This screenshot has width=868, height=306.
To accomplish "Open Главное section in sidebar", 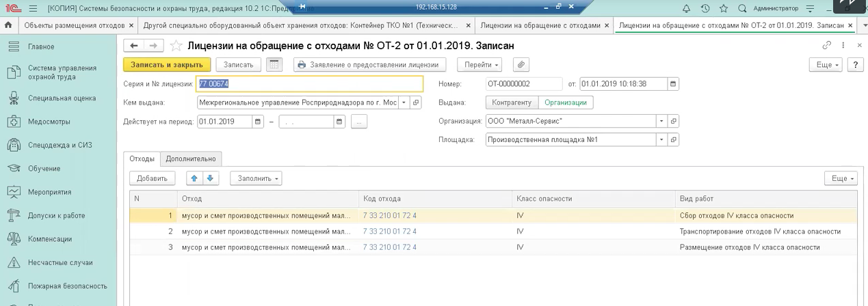I will (x=41, y=47).
